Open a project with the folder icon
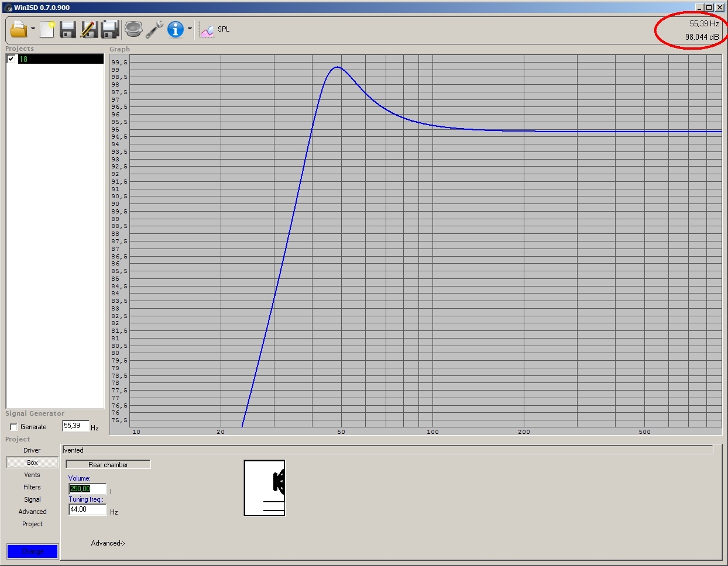728x566 pixels. tap(19, 29)
